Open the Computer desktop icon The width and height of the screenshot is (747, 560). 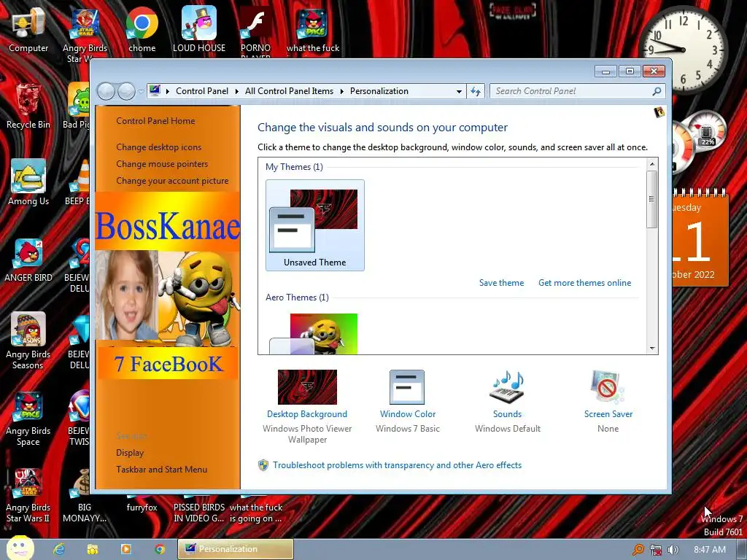coord(28,29)
